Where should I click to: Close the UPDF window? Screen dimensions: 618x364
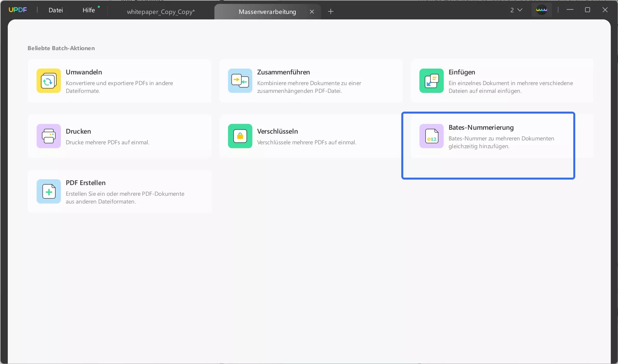tap(605, 10)
